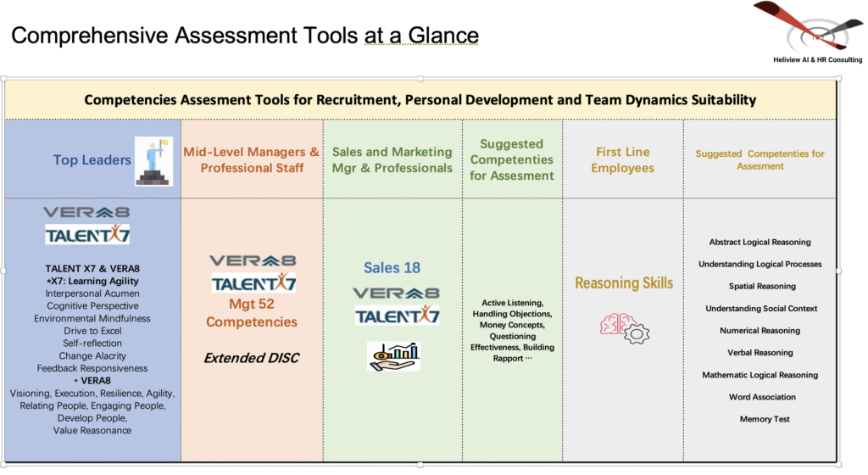
Task: Click the TalentX7 logo below Sales 18
Action: click(x=396, y=316)
